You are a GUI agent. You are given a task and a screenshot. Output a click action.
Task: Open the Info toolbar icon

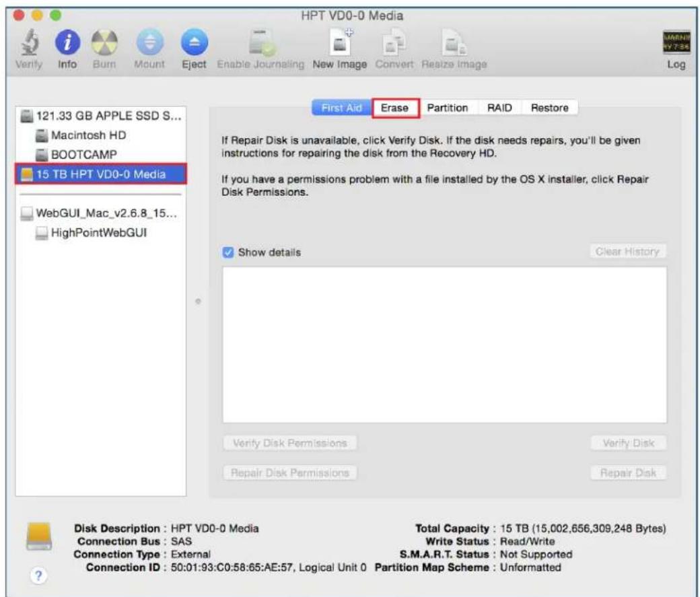click(67, 42)
